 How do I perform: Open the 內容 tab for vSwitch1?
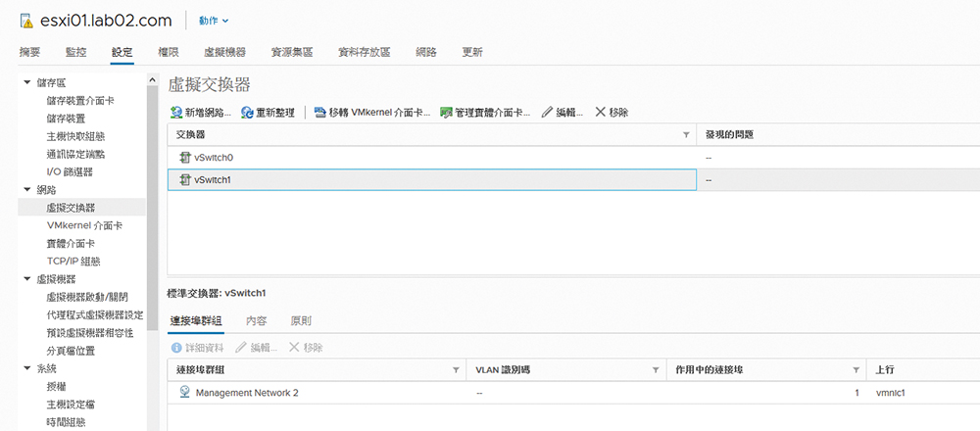[x=256, y=321]
